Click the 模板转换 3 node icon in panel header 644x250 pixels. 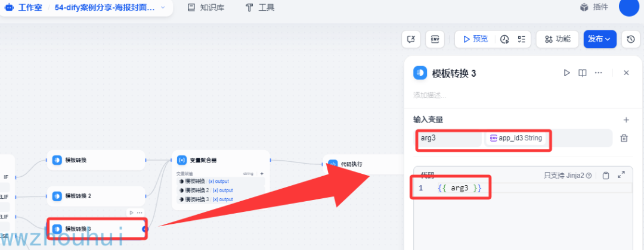(420, 73)
